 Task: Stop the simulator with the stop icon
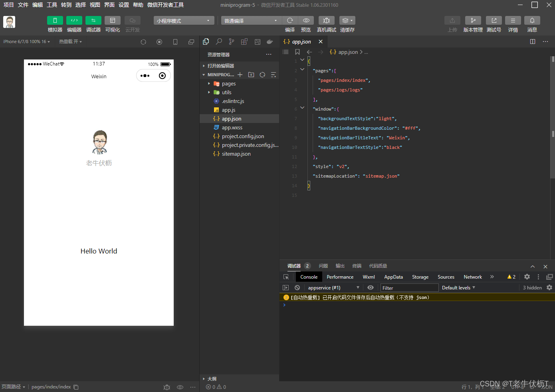[159, 42]
